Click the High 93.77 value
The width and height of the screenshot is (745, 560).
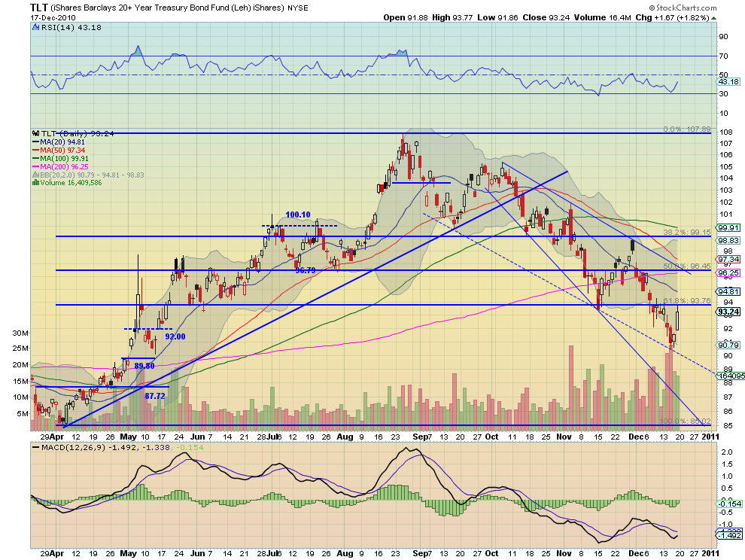coord(452,17)
